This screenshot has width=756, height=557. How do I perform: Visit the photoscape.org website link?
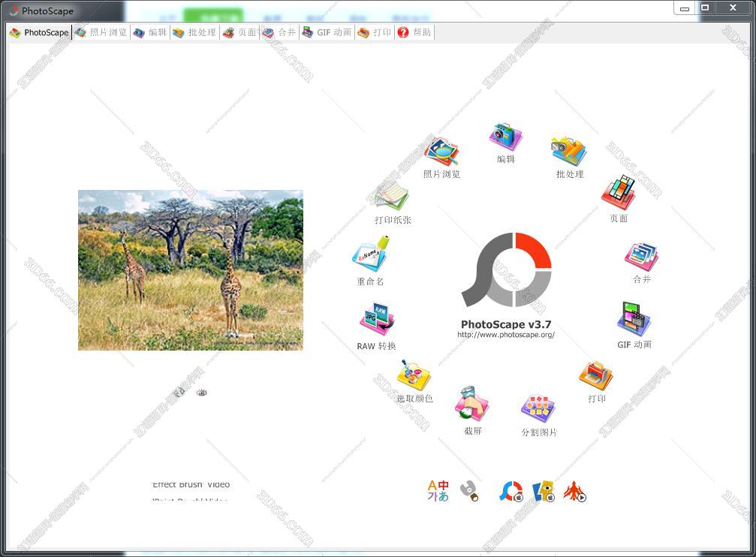(x=505, y=335)
